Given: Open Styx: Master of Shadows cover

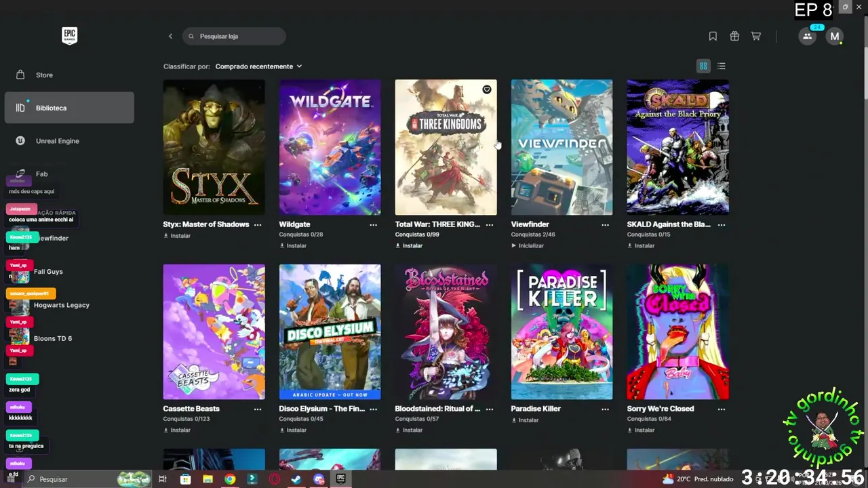Looking at the screenshot, I should [214, 147].
